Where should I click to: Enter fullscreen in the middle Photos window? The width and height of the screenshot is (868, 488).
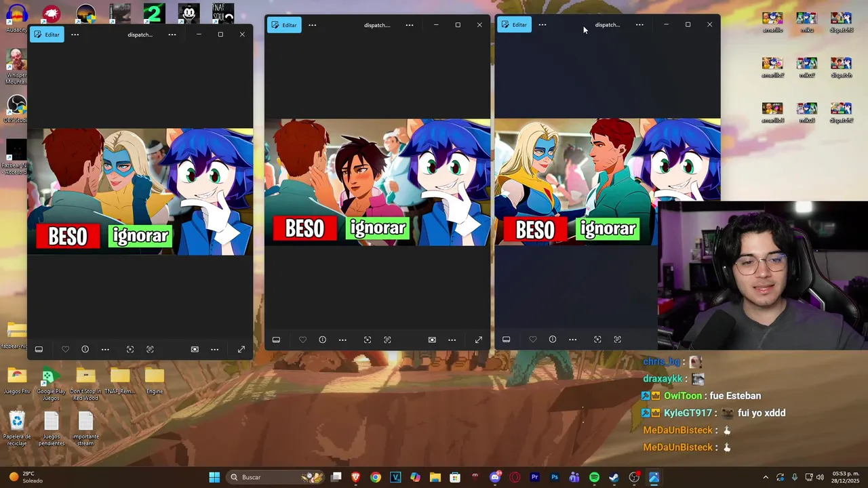[x=478, y=340]
